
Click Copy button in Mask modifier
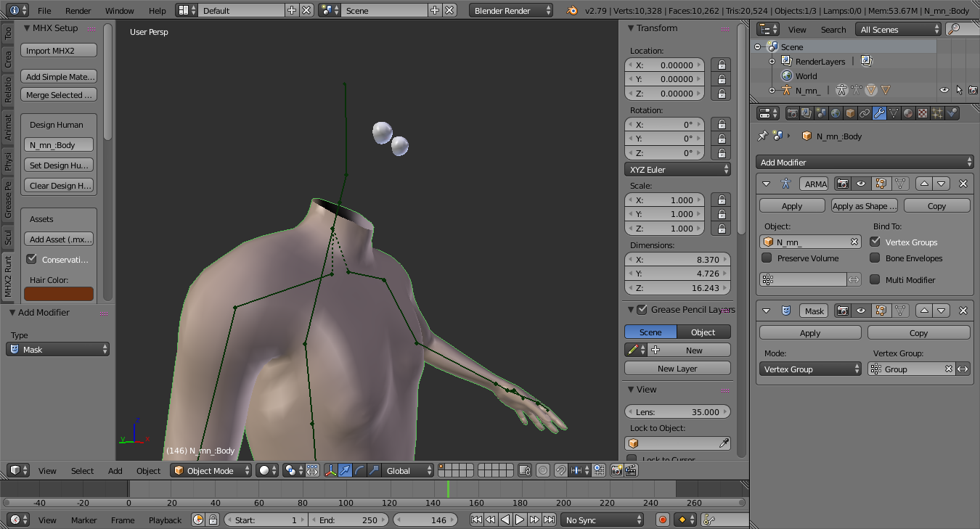click(918, 332)
